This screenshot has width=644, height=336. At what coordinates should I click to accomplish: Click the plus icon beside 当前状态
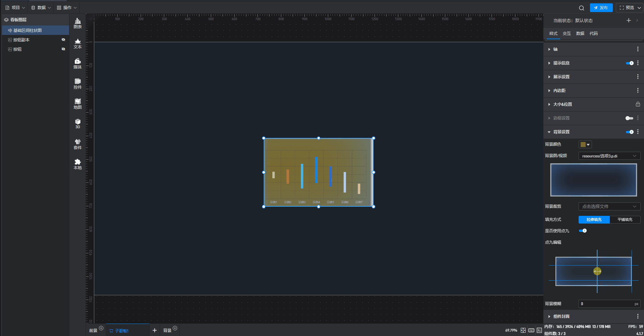(x=629, y=20)
